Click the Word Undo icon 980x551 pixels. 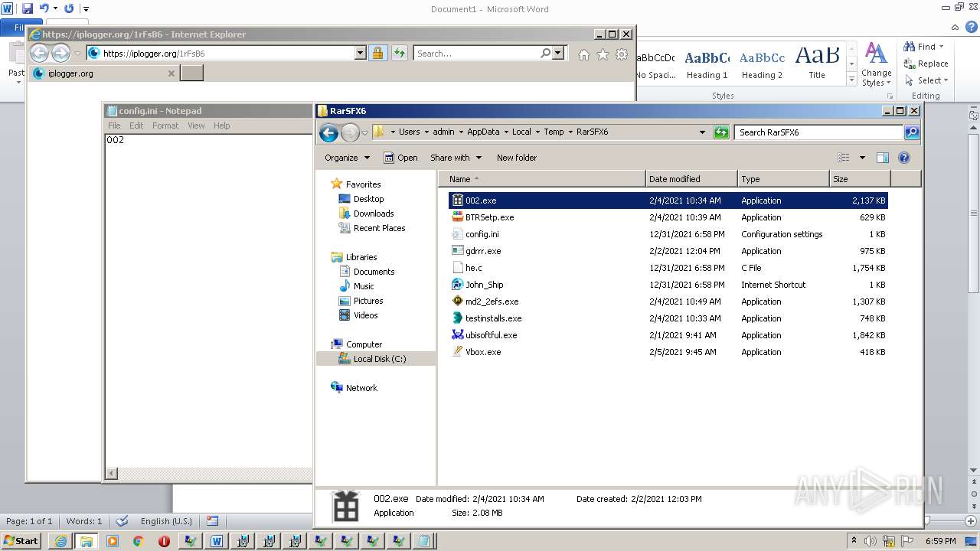coord(44,8)
